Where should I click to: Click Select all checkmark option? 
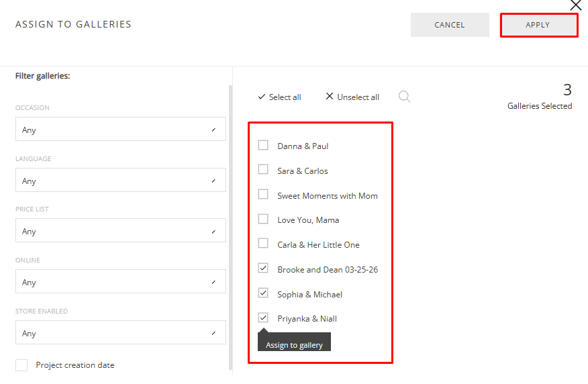(279, 97)
